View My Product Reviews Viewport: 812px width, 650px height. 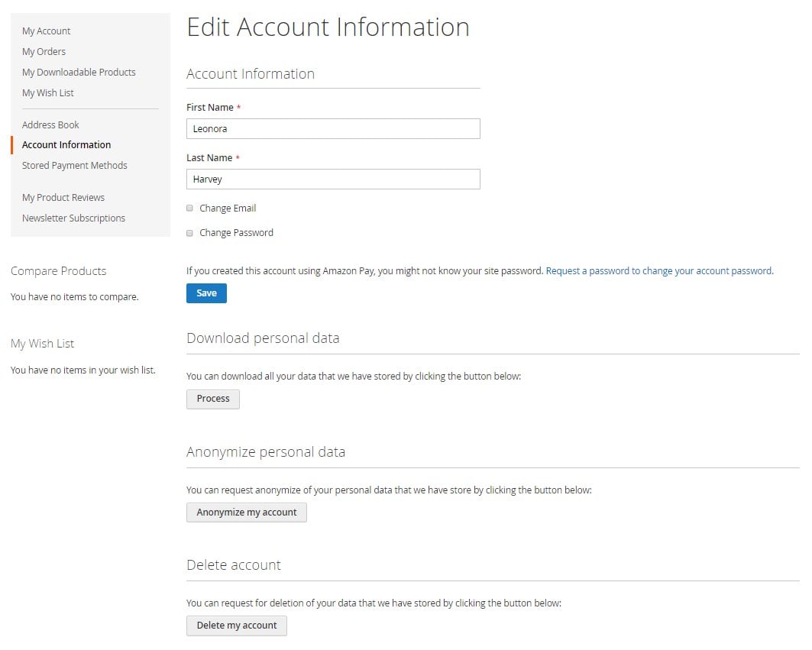tap(63, 197)
